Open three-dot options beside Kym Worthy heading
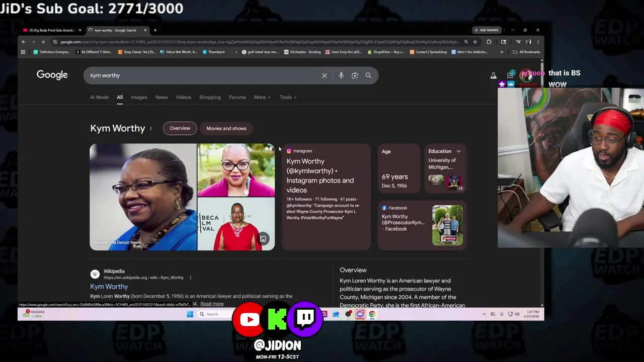This screenshot has height=362, width=644. 150,128
